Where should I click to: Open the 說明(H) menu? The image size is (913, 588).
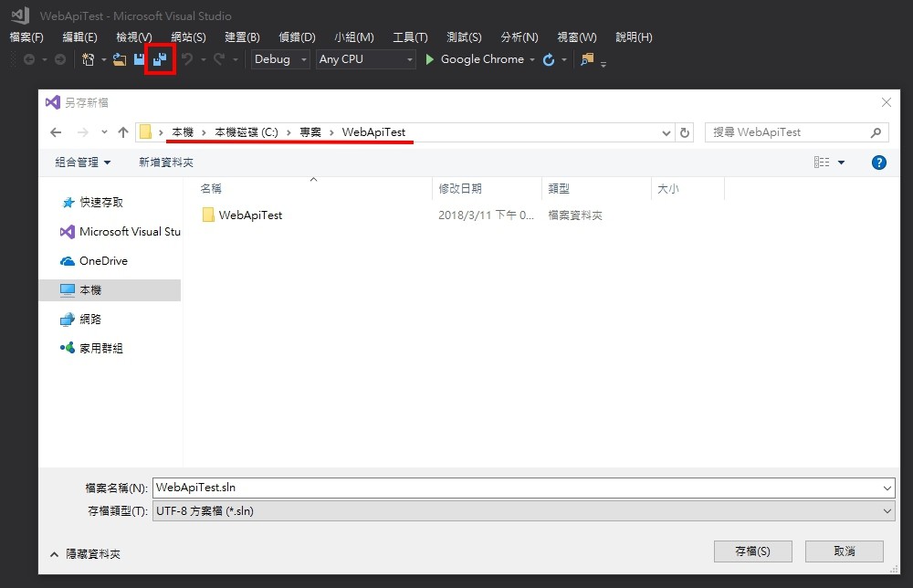tap(634, 37)
